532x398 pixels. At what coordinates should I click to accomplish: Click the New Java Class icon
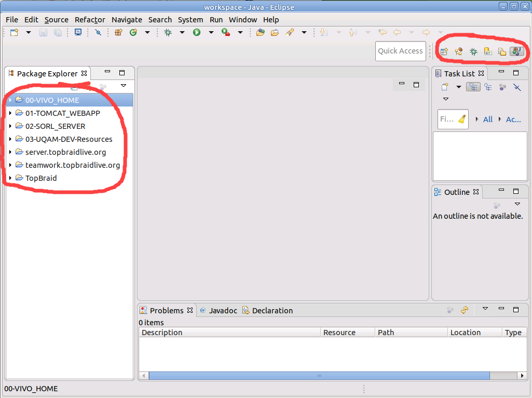[133, 33]
